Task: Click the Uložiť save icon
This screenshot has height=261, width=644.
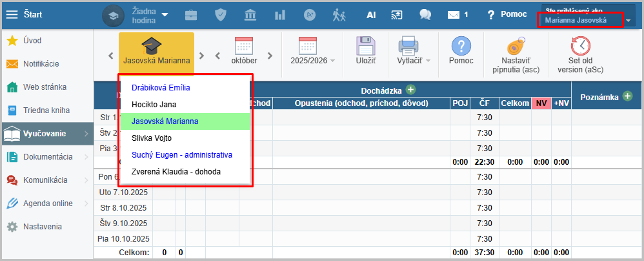Action: (366, 47)
